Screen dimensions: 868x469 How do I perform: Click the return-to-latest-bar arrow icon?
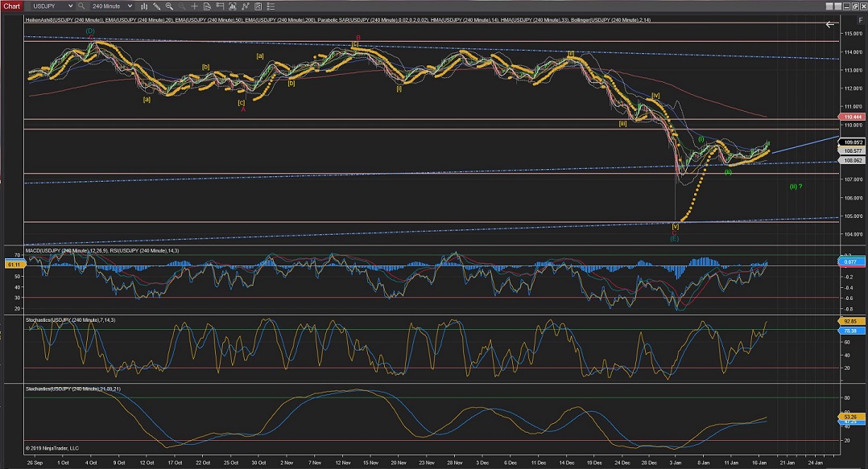pyautogui.click(x=830, y=24)
